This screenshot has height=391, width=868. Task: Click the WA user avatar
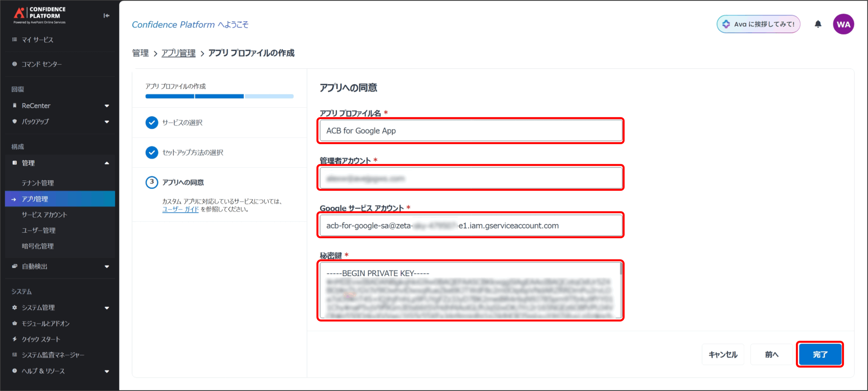pyautogui.click(x=843, y=24)
